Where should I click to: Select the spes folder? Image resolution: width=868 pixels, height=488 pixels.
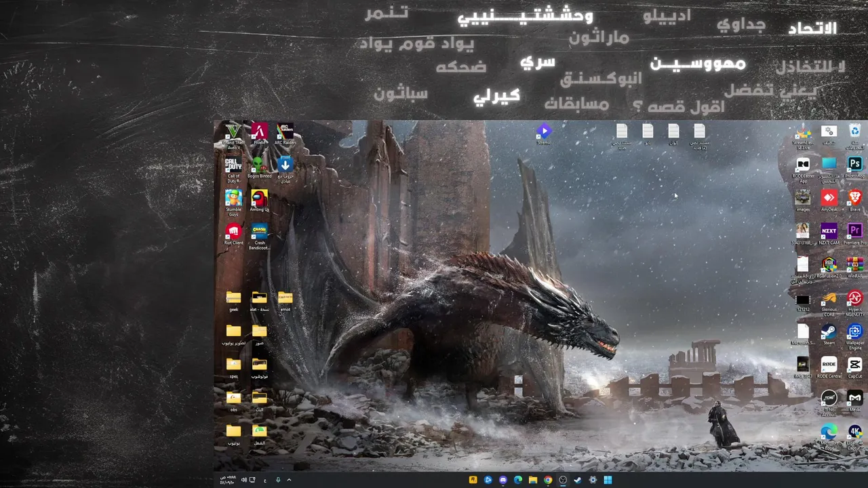click(233, 367)
